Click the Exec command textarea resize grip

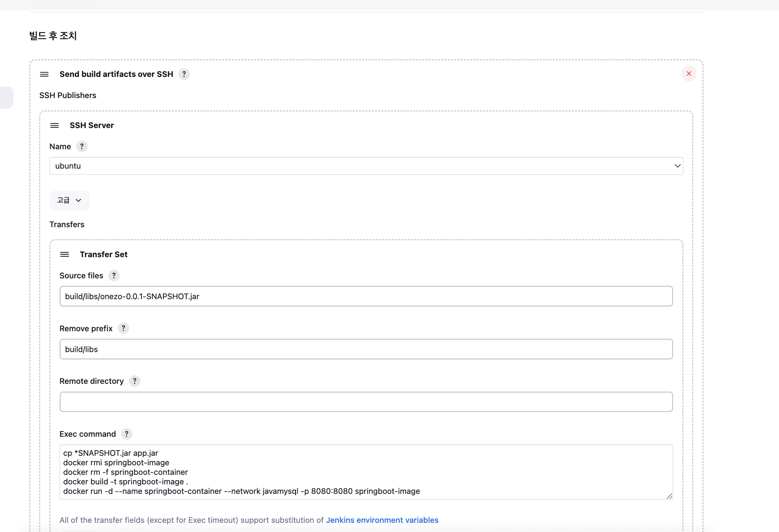tap(669, 496)
